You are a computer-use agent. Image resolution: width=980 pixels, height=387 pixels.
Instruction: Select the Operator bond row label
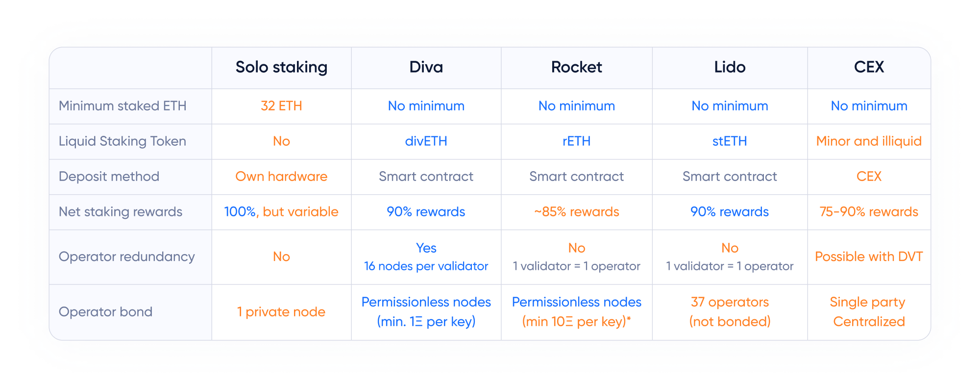click(x=105, y=312)
